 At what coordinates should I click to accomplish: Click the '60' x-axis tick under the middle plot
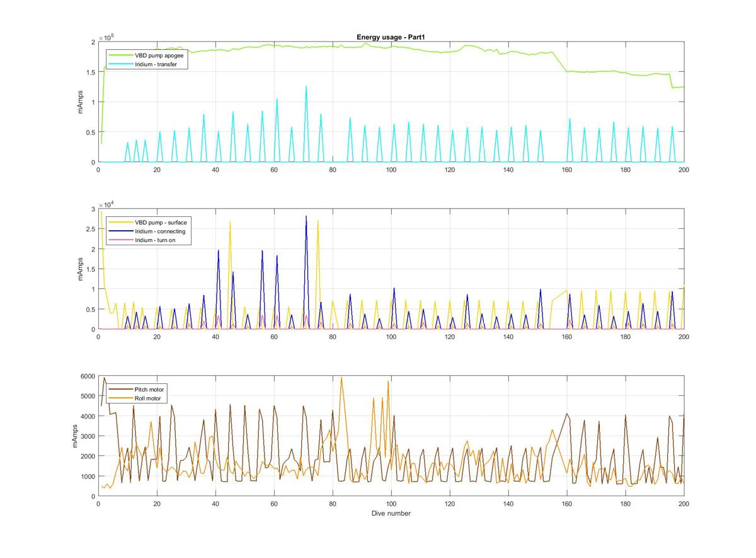(274, 337)
